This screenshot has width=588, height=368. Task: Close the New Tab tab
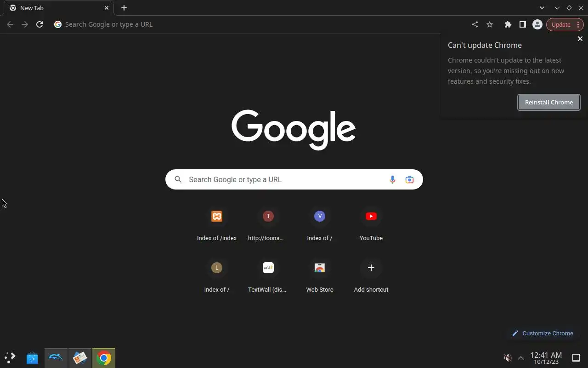tap(107, 8)
